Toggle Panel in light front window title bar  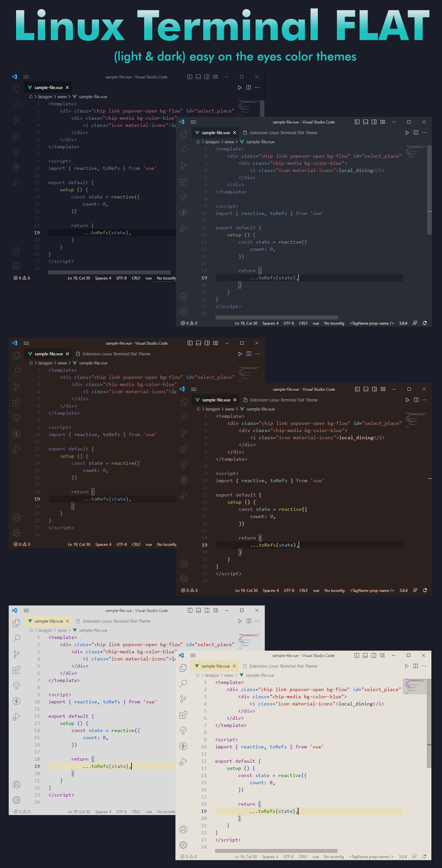[365, 655]
